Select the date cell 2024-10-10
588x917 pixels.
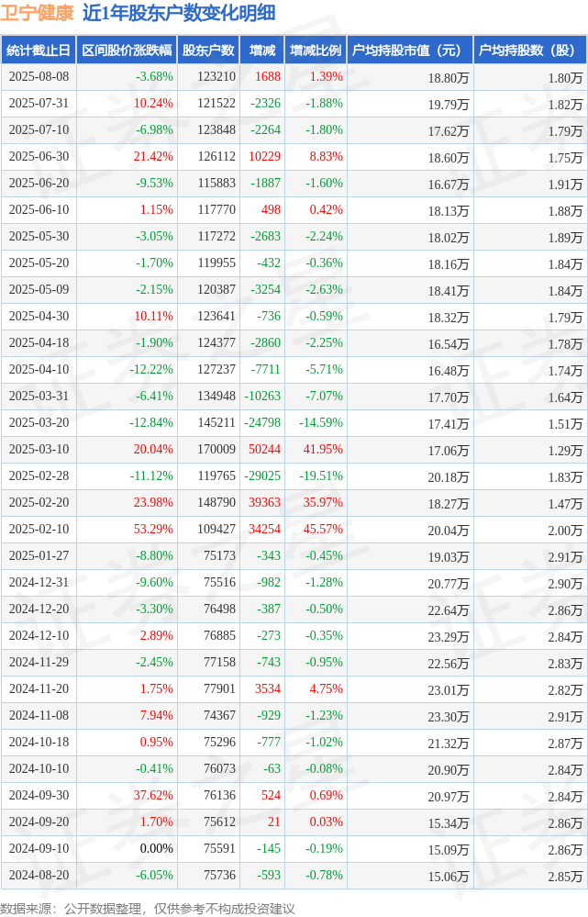[x=39, y=768]
